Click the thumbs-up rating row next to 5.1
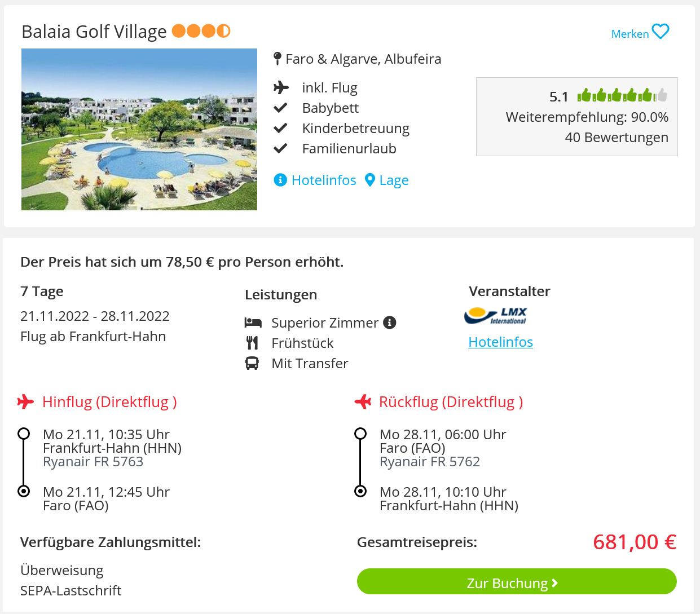This screenshot has height=614, width=700. coord(622,95)
